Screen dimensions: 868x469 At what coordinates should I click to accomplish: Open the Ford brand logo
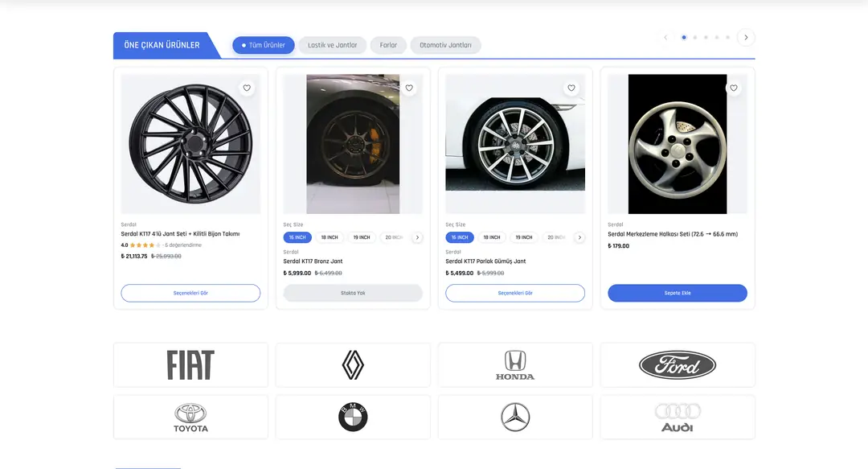click(x=678, y=364)
